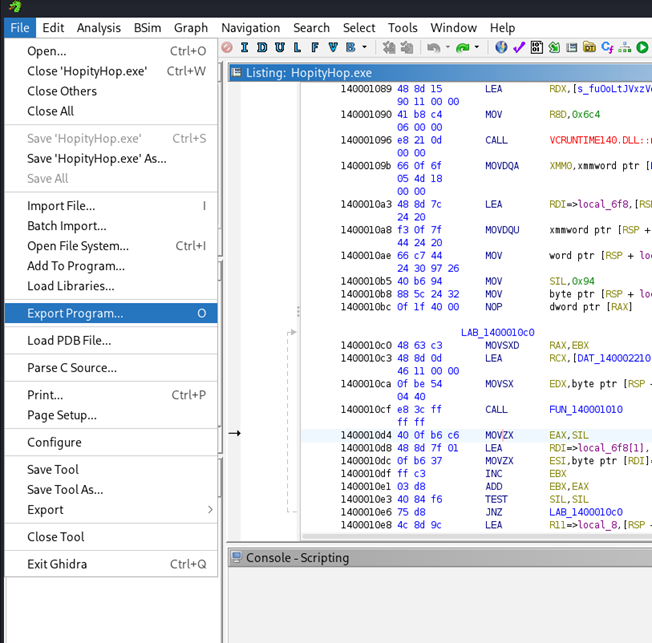The height and width of the screenshot is (643, 652).
Task: Click the first greyed-out checkmark arrow icon
Action: point(389,47)
